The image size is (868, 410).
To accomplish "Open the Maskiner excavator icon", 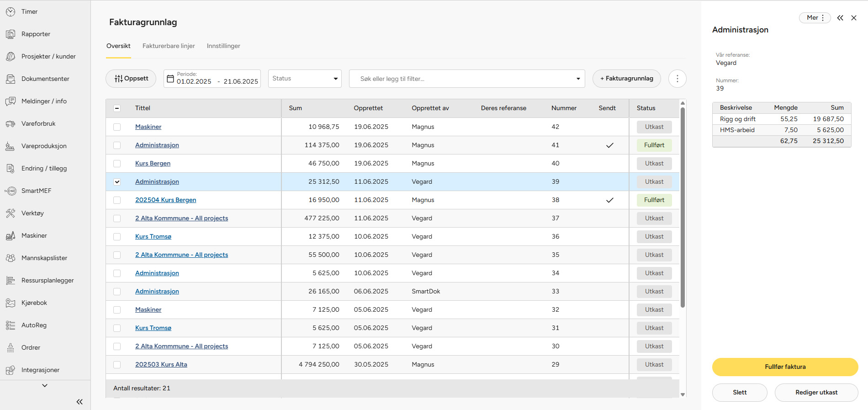I will coord(11,235).
